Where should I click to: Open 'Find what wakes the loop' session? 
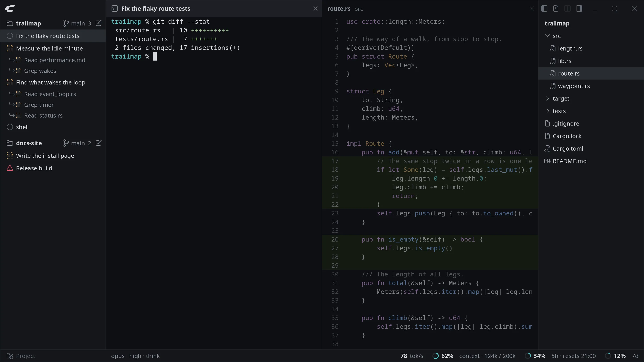(53, 82)
